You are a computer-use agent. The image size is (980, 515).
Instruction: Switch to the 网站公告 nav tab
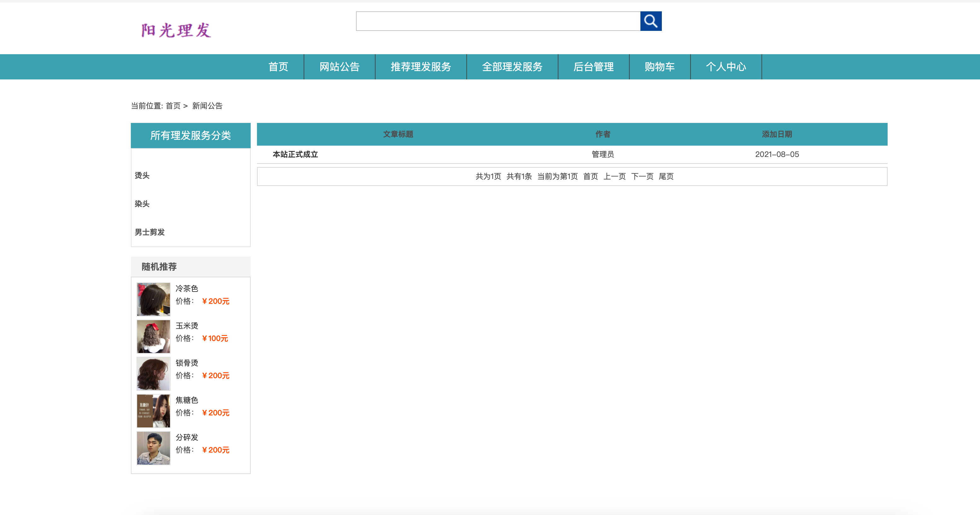pos(339,67)
